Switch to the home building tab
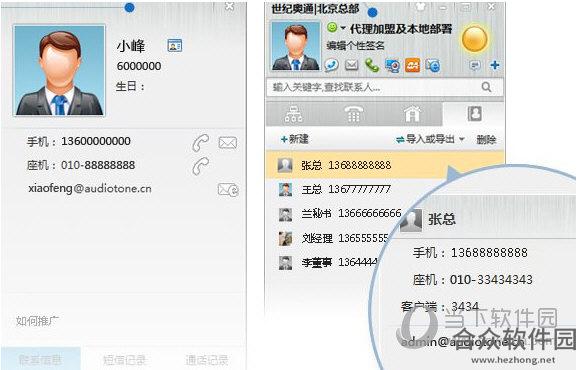Viewport: 581px width, 370px height. pyautogui.click(x=412, y=114)
